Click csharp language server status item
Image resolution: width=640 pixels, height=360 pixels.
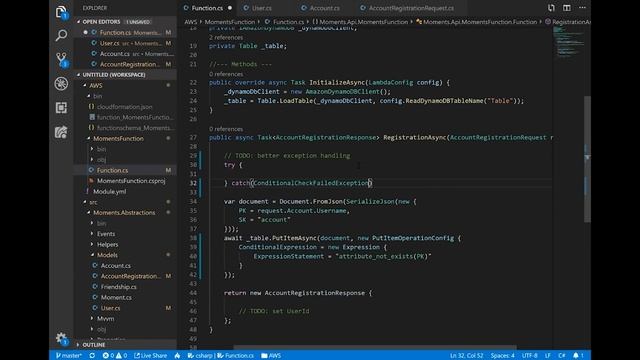point(200,356)
